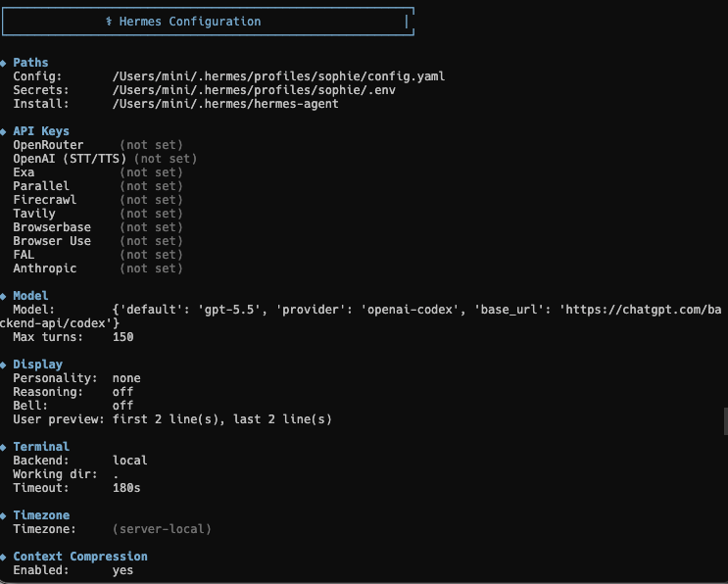Click the diamond bullet beside Timezone heading
This screenshot has width=728, height=584.
pos(3,515)
